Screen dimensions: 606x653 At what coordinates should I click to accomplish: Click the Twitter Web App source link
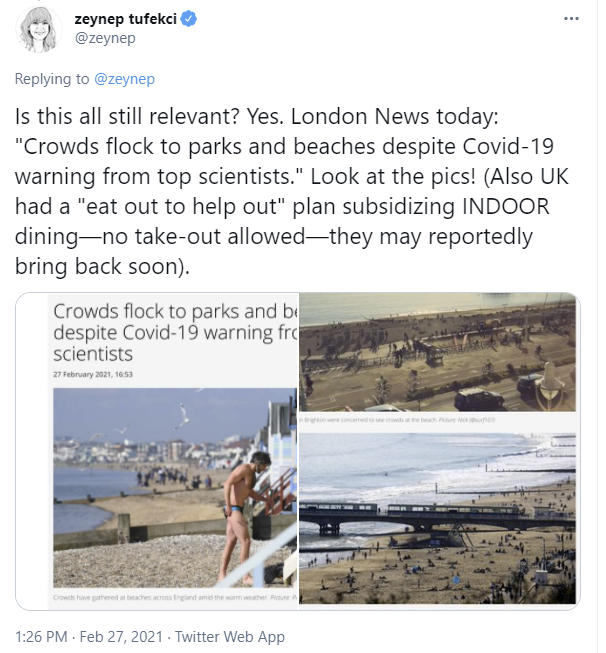(229, 637)
